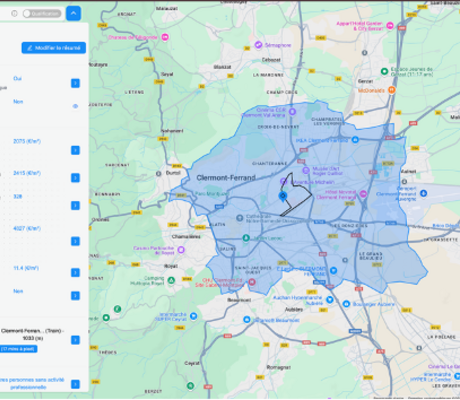Viewport: 460px width, 400px height.
Task: Click the E.Leclerc shopping pin
Action: (x=334, y=270)
